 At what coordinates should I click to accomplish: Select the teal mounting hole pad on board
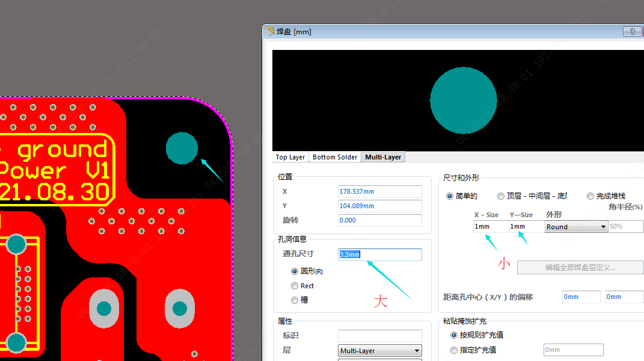coord(182,148)
